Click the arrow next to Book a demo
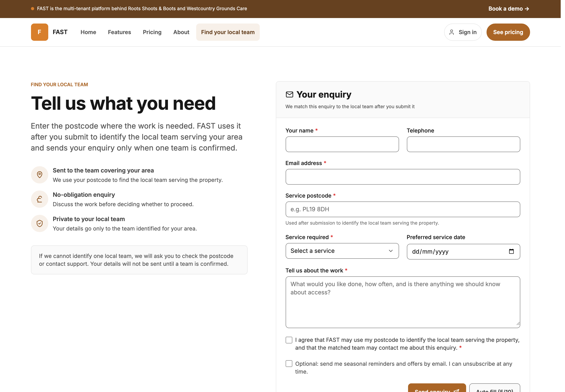 527,9
